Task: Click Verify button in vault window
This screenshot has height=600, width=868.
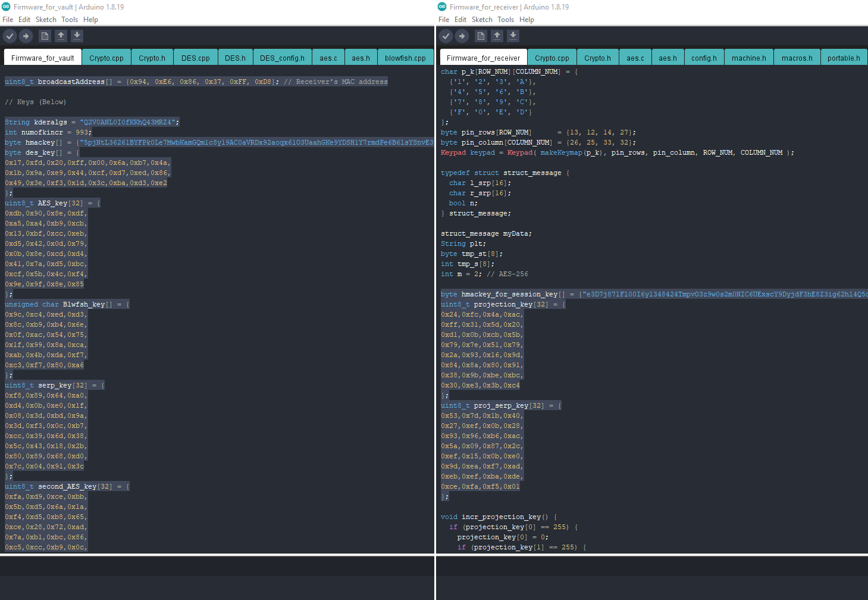Action: [10, 36]
